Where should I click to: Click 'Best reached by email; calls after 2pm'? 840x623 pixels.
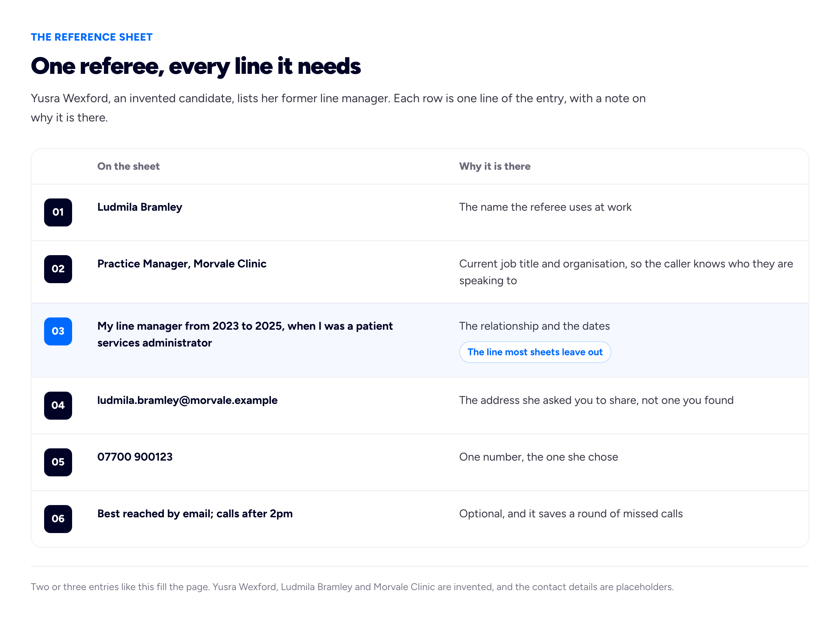[195, 514]
